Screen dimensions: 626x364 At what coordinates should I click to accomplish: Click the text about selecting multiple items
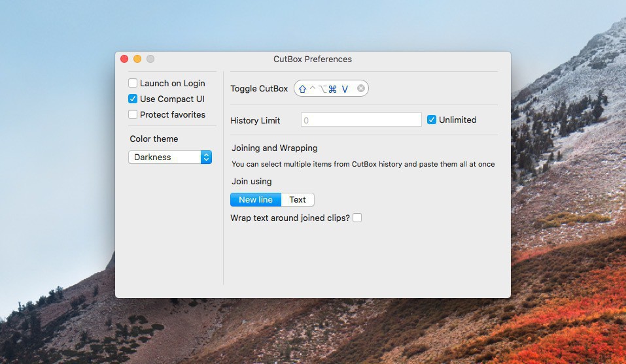[x=363, y=164]
